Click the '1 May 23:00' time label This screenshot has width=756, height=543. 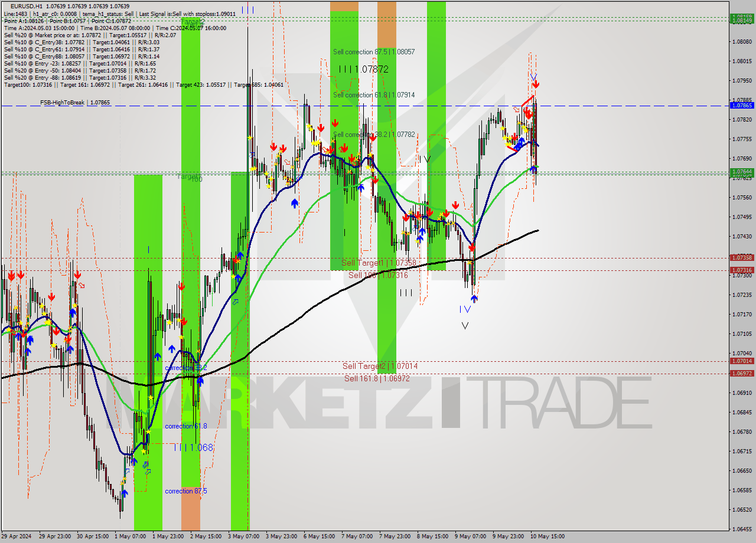click(x=168, y=537)
